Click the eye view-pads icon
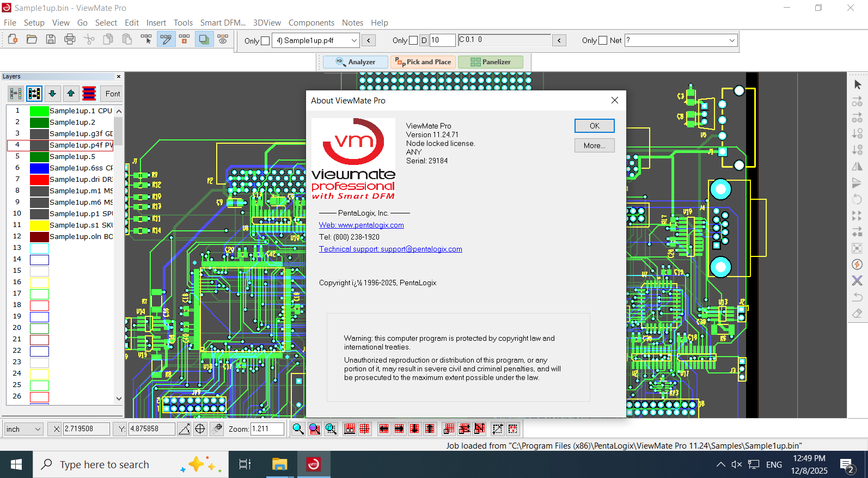The image size is (868, 478). (223, 39)
